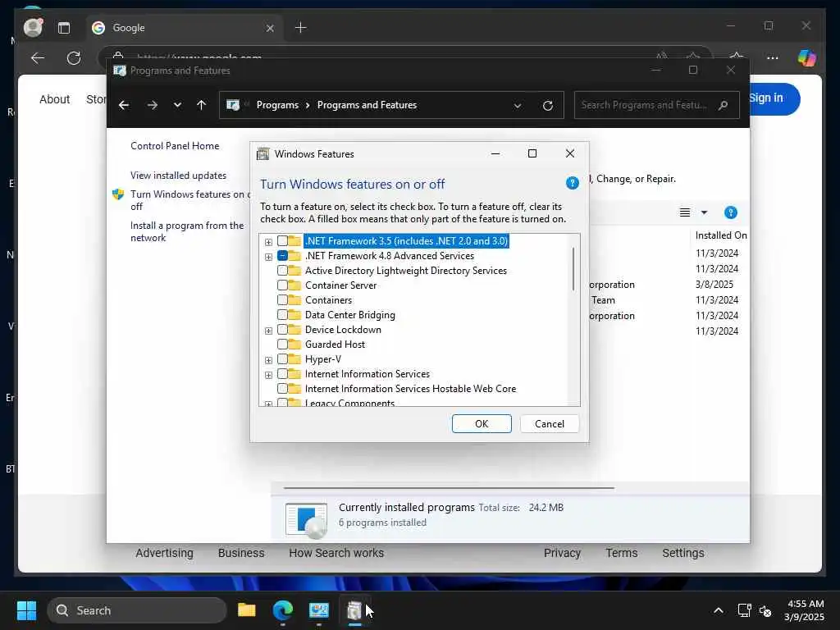The image size is (840, 630).
Task: Open Edge tab actions menu icon
Action: point(64,28)
